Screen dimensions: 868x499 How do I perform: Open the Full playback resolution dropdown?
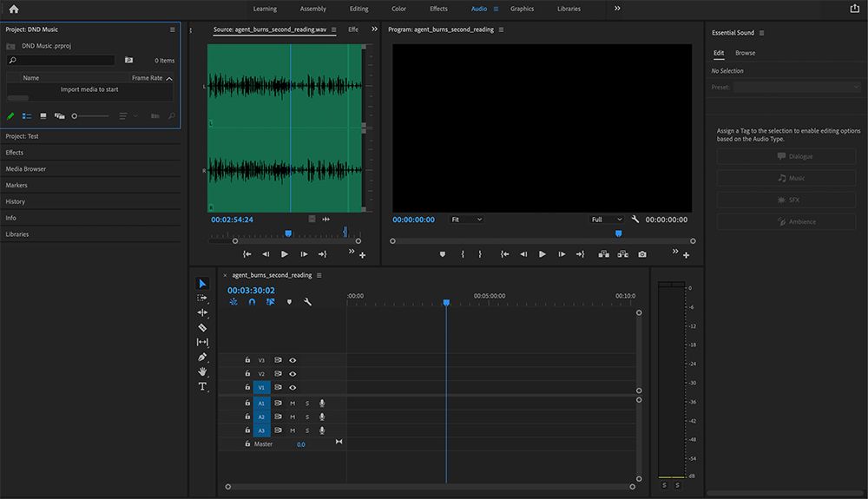point(607,220)
